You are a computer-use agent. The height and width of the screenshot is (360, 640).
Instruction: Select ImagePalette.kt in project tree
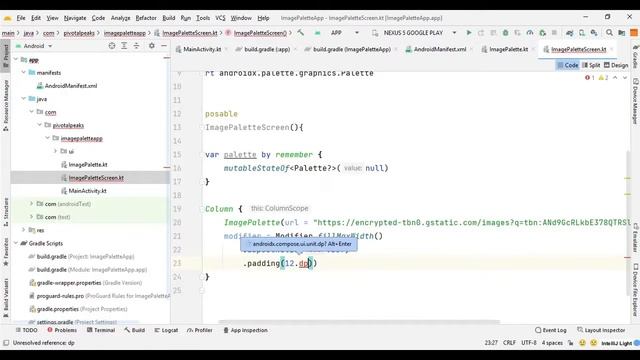click(88, 164)
